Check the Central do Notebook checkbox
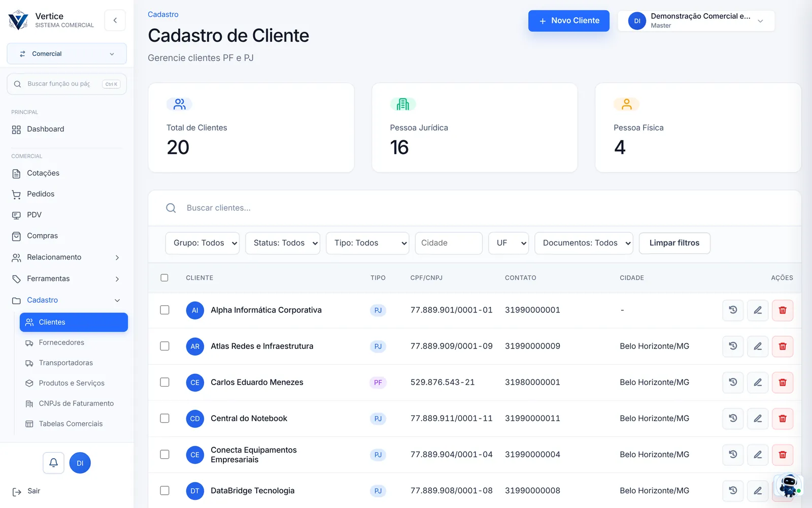 164,418
